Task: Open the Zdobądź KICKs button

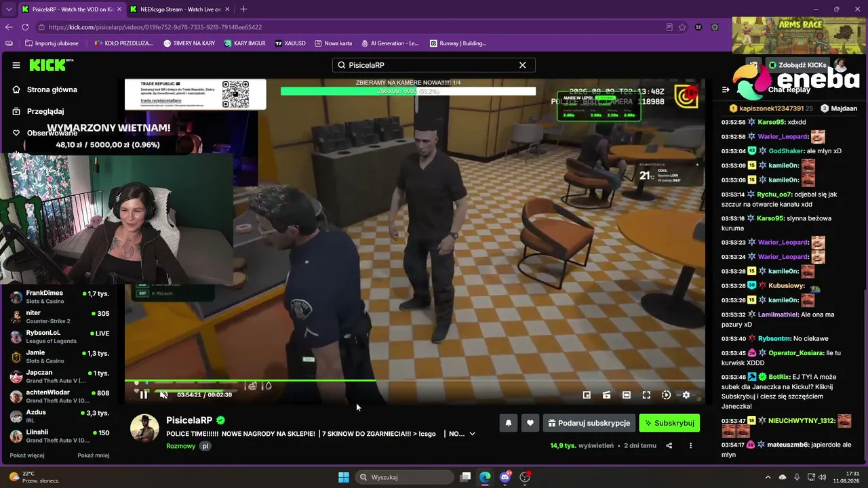Action: click(x=797, y=65)
